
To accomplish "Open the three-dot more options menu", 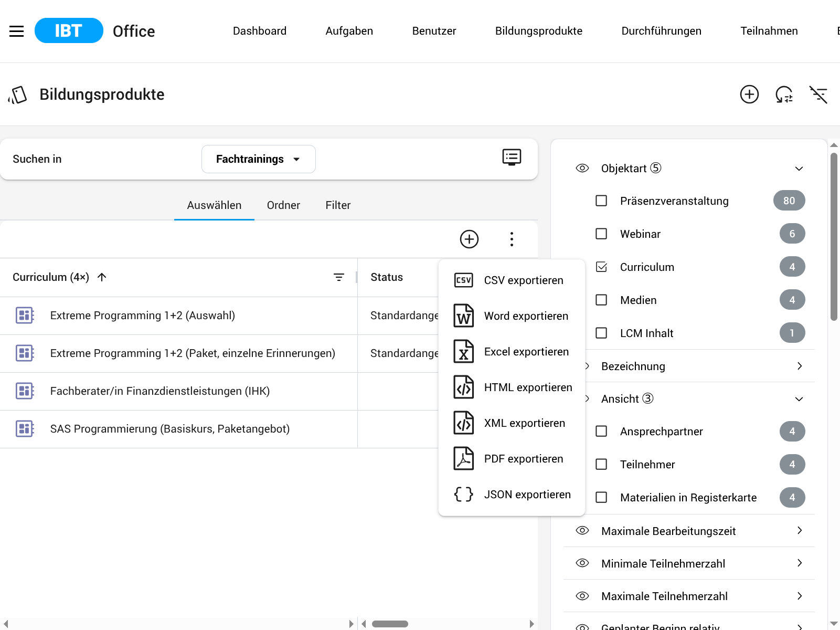I will click(x=512, y=239).
